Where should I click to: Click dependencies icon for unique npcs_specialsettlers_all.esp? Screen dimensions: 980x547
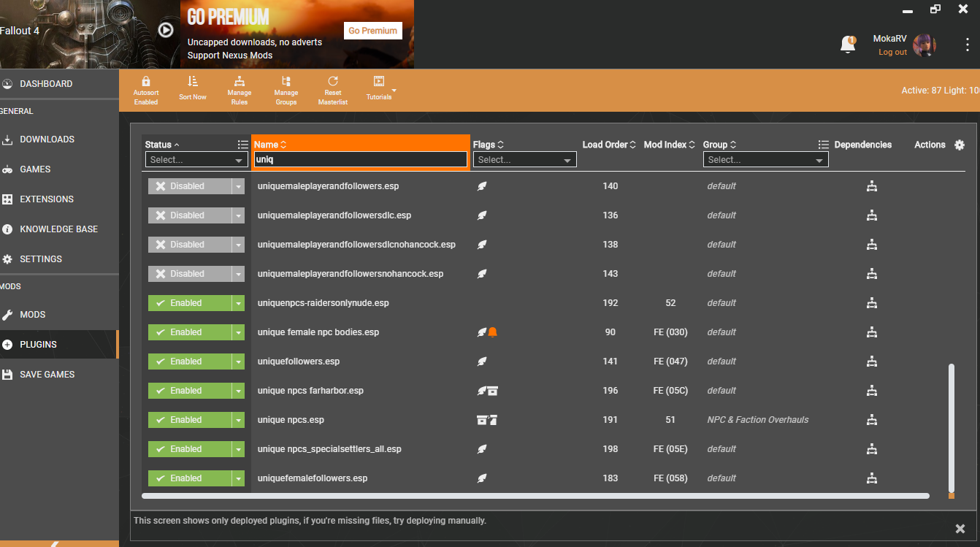point(871,449)
